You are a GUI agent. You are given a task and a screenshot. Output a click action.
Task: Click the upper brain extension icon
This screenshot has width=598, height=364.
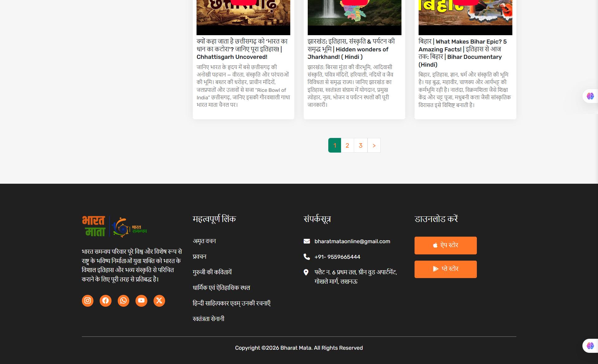[590, 96]
